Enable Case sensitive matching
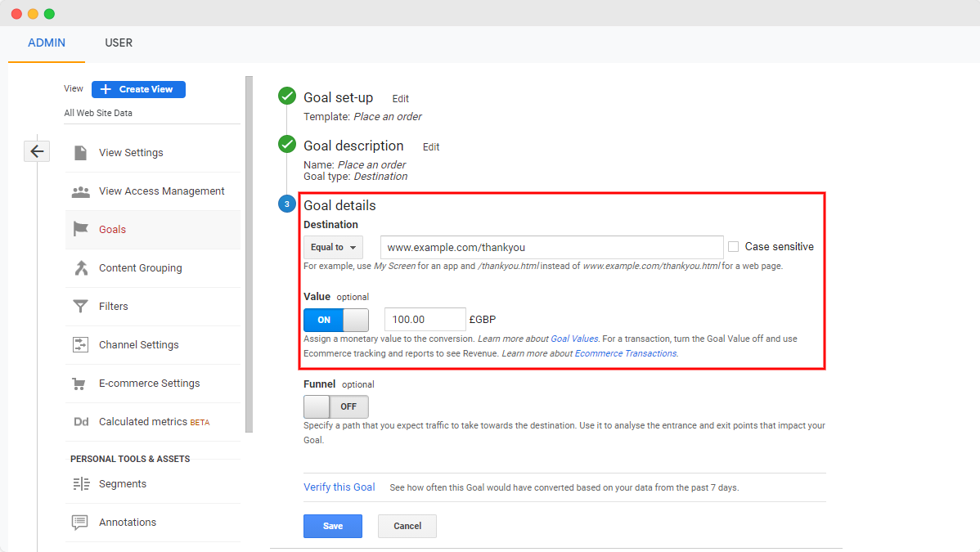The width and height of the screenshot is (980, 552). click(x=732, y=246)
